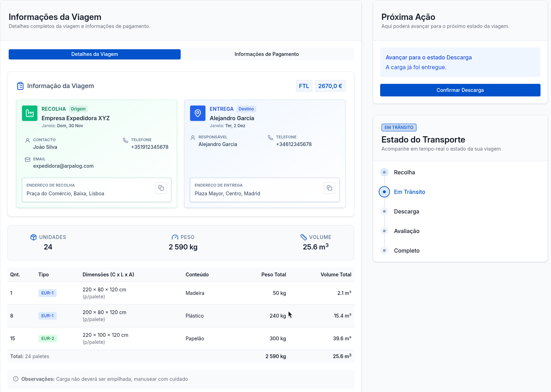Screen dimensions: 551x392
Task: Click the ruler icon next to Volume
Action: point(304,237)
